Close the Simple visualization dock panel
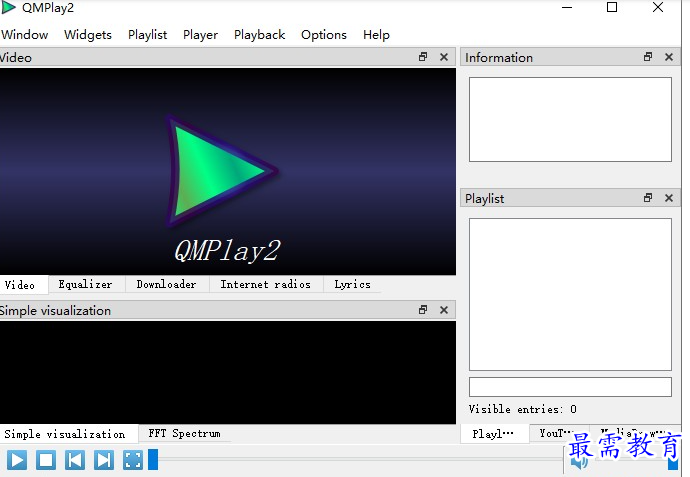 pos(444,310)
